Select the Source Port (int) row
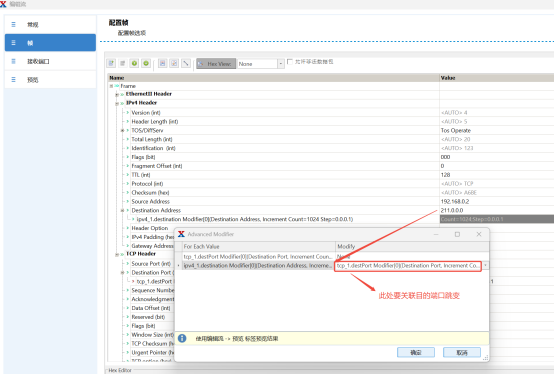Screen dimensions: 554x375 point(151,264)
